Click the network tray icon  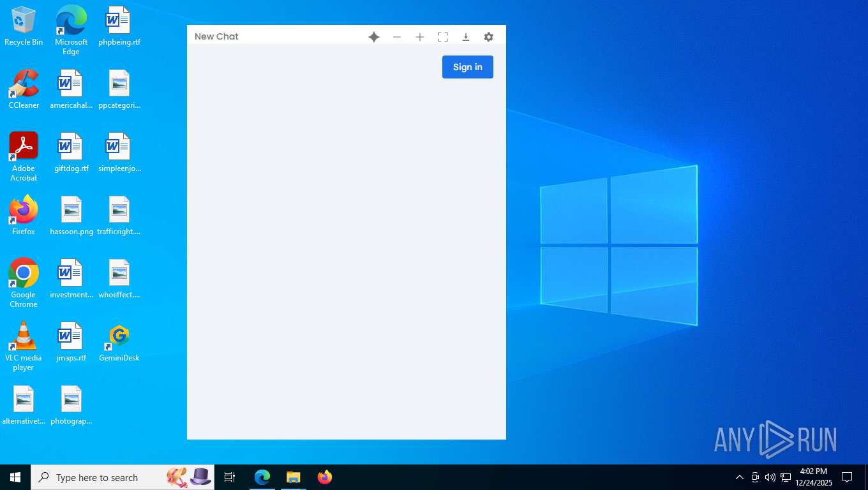[x=786, y=477]
